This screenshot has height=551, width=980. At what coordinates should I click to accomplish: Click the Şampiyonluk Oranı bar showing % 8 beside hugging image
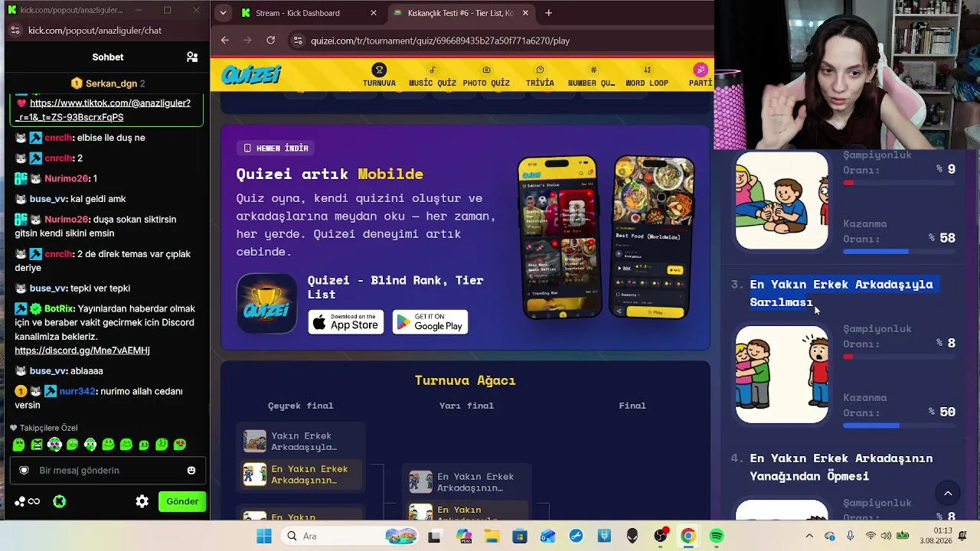tap(899, 357)
